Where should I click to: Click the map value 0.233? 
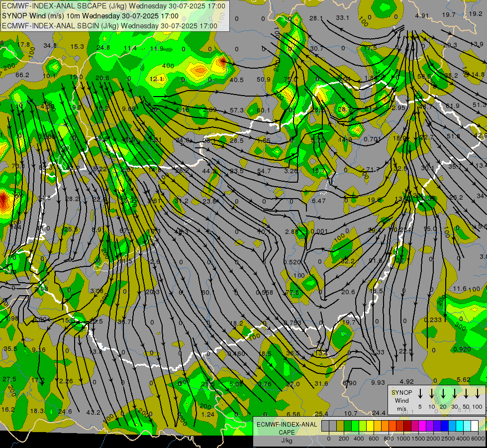coord(433,320)
